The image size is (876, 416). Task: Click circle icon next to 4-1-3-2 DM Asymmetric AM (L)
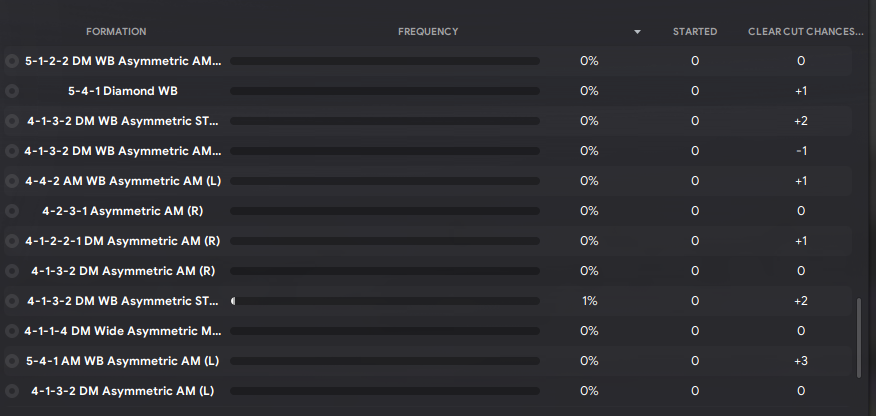click(12, 391)
